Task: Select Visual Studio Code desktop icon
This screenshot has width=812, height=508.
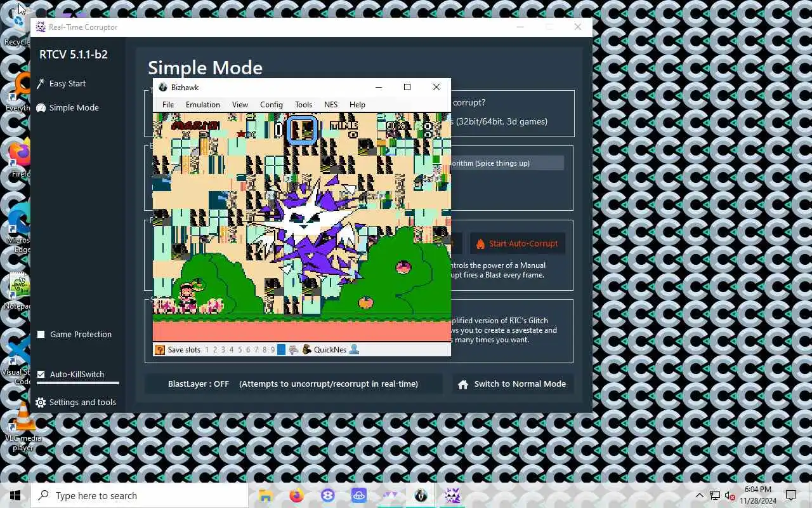Action: pyautogui.click(x=16, y=359)
